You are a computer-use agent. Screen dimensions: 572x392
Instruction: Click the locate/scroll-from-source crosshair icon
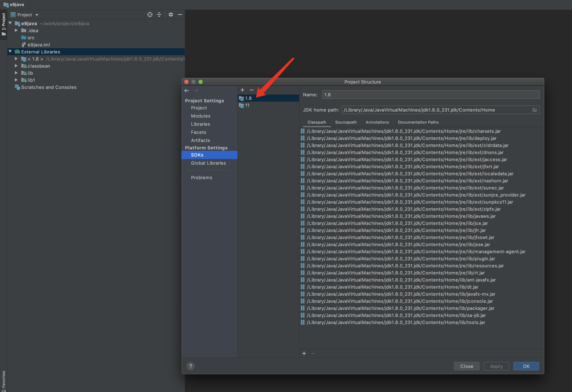click(x=150, y=15)
